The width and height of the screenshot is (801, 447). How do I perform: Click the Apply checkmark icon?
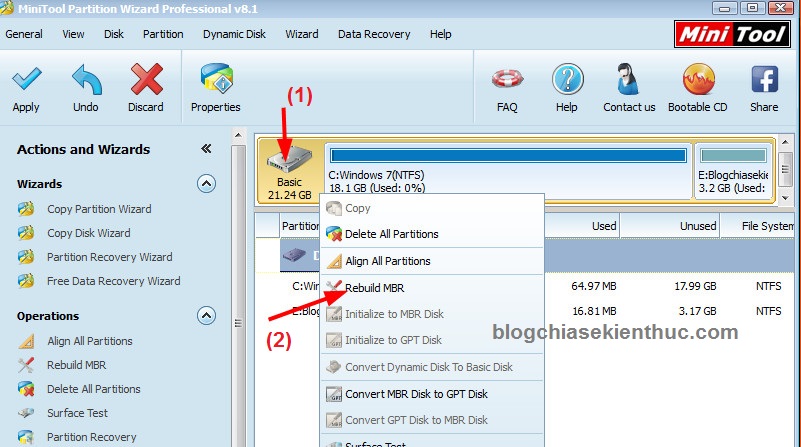tap(27, 79)
